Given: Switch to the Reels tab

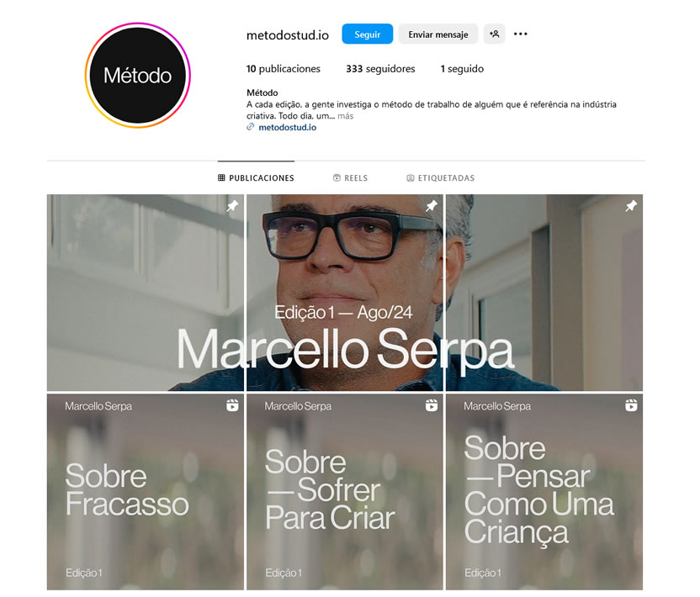Looking at the screenshot, I should [351, 178].
